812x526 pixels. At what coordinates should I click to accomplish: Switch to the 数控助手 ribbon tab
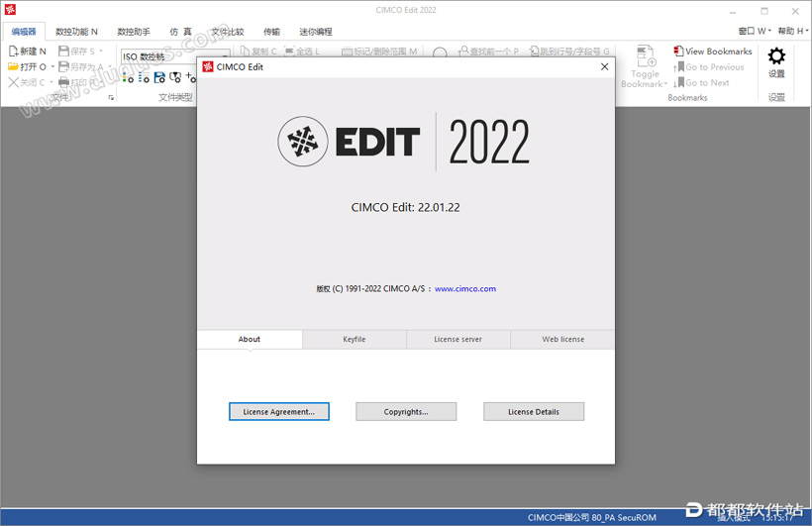134,32
